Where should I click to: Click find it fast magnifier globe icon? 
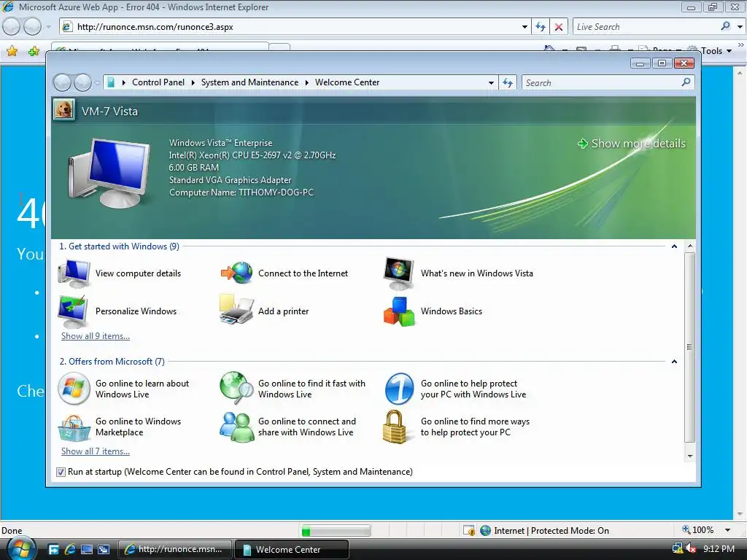coord(237,388)
